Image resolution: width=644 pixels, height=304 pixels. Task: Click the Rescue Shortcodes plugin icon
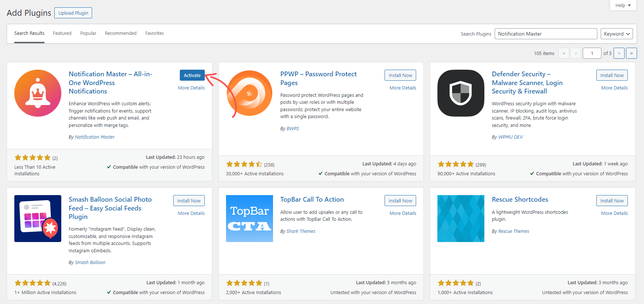tap(461, 219)
